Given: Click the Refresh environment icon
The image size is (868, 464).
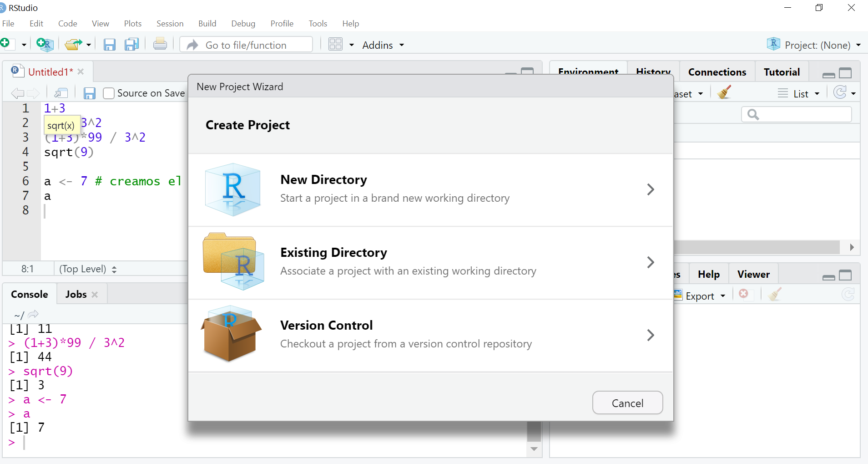Looking at the screenshot, I should 840,93.
